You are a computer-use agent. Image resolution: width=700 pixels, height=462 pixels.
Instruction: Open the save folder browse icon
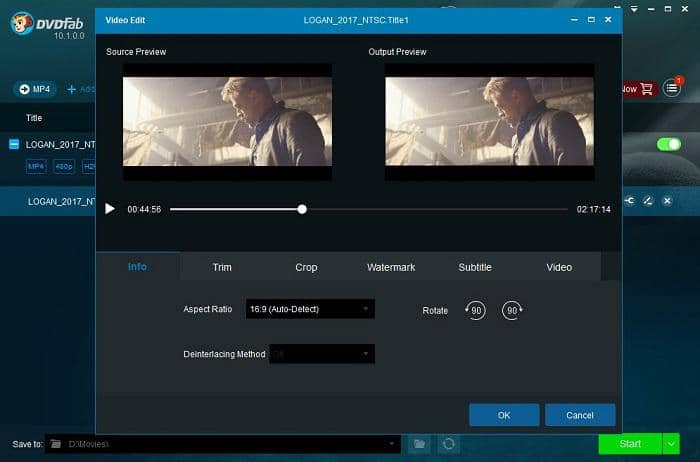[x=419, y=444]
